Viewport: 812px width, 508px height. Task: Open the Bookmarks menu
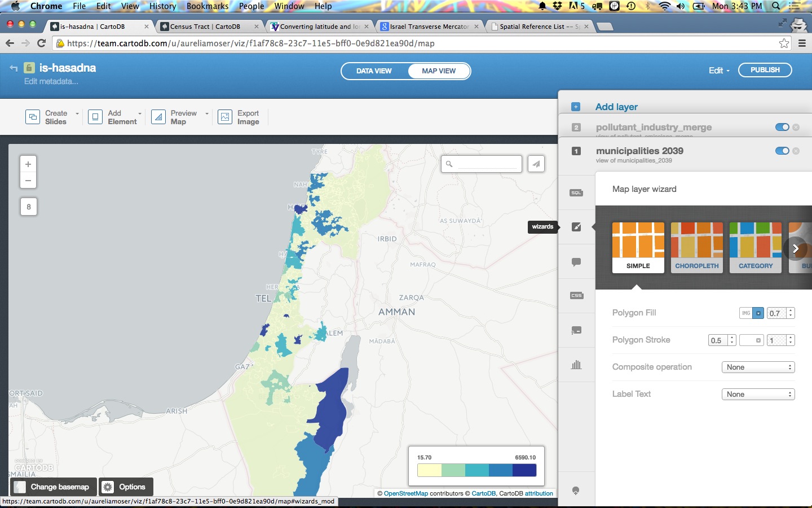pos(208,6)
